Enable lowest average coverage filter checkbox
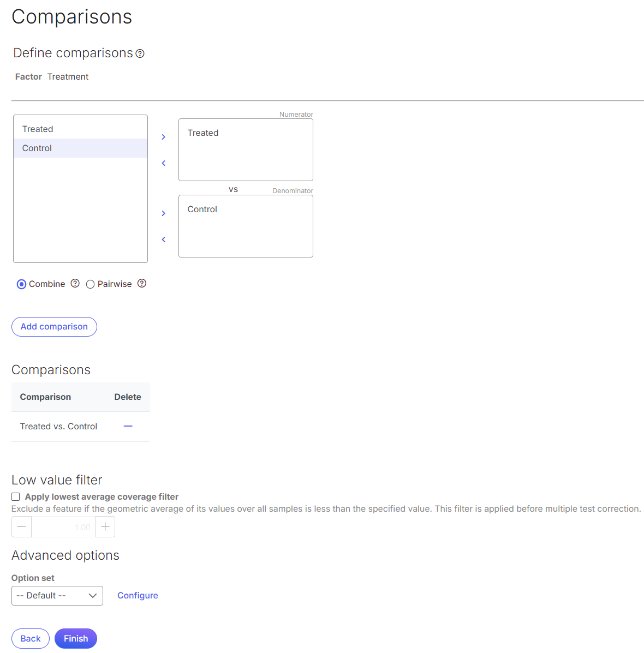Image resolution: width=644 pixels, height=653 pixels. [x=16, y=497]
